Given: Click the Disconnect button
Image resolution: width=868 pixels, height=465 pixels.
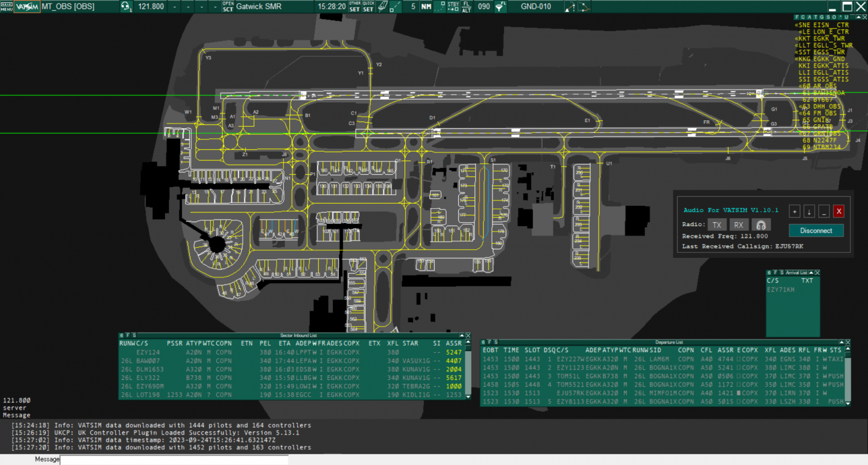Looking at the screenshot, I should pyautogui.click(x=816, y=230).
